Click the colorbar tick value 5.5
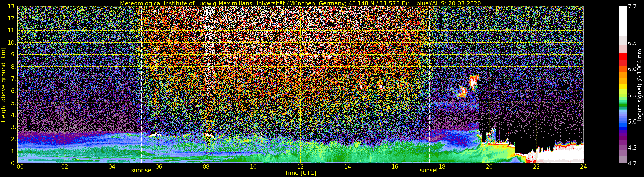 click(632, 95)
